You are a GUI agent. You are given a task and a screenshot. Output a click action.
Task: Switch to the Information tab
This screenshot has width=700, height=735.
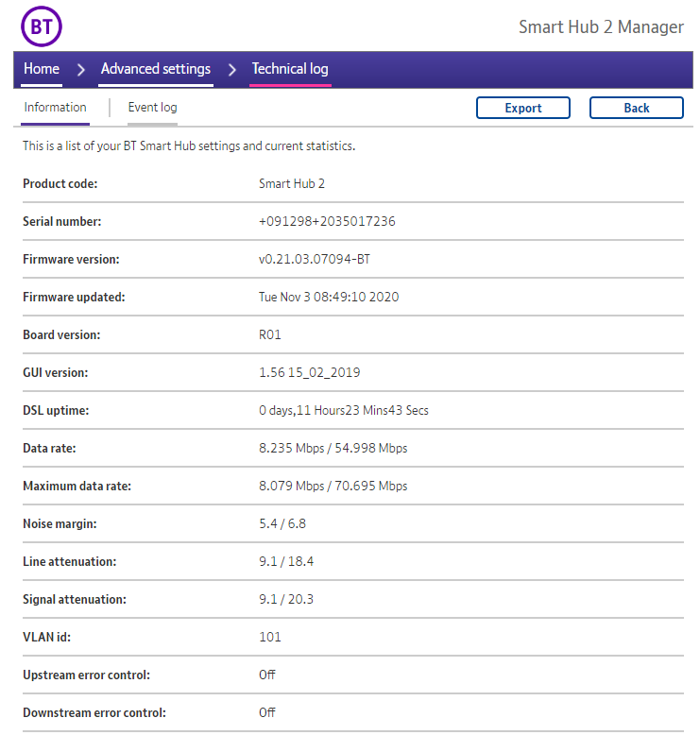[55, 108]
